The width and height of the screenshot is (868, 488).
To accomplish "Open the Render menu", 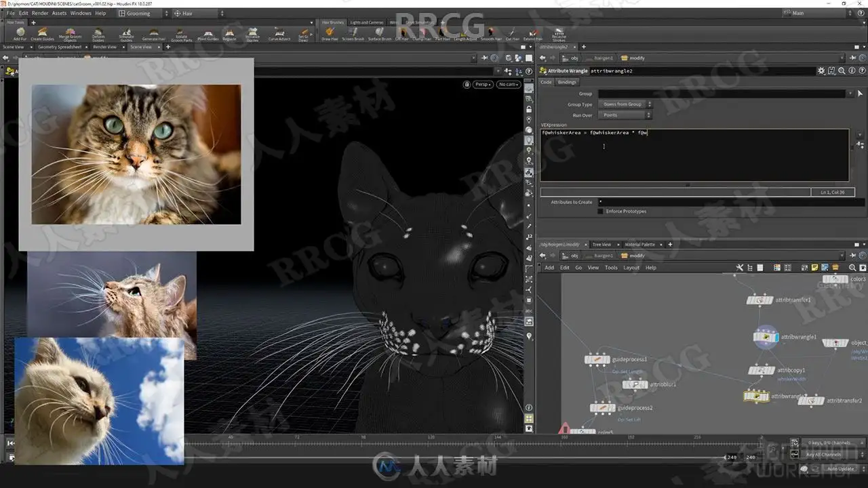I will [x=40, y=13].
